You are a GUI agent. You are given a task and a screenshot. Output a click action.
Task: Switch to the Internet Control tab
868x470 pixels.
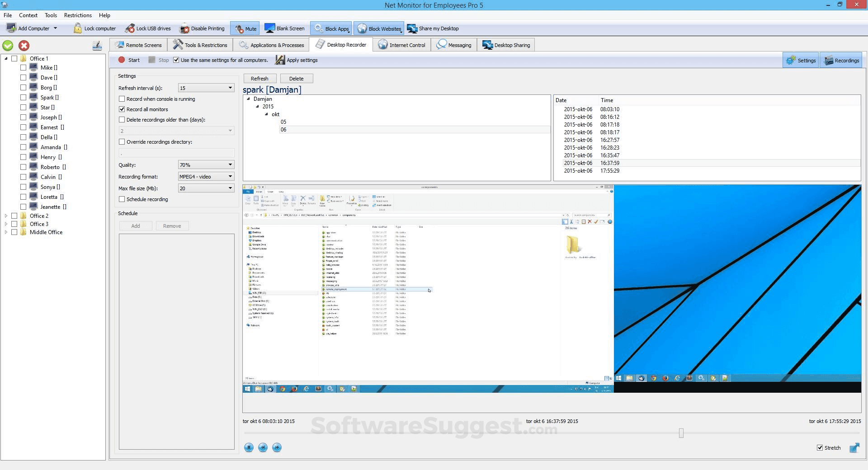402,45
